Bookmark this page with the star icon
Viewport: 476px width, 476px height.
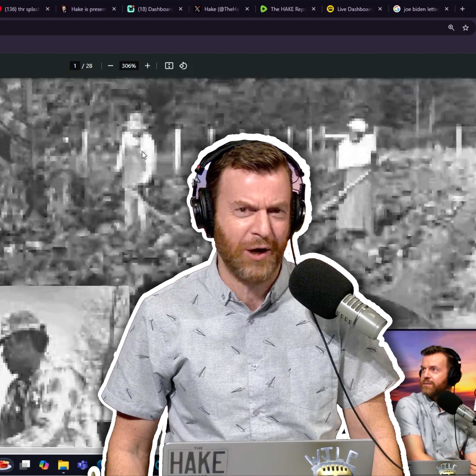tap(465, 28)
